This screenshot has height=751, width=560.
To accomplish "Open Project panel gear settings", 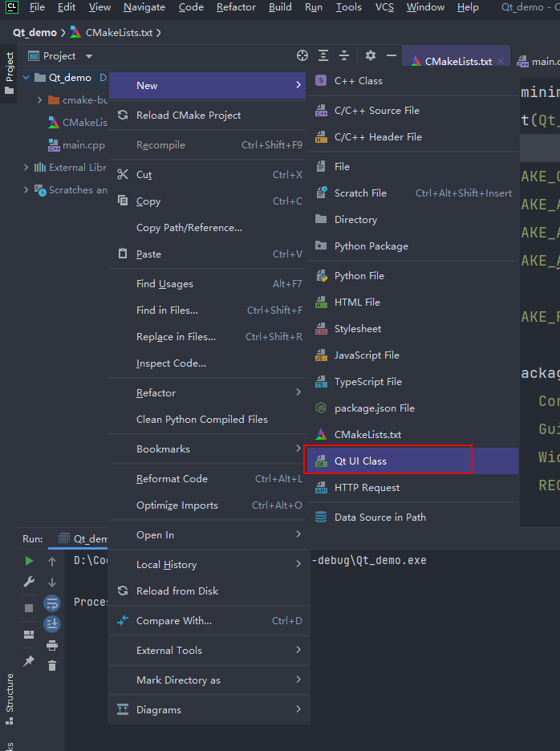I will [x=371, y=55].
